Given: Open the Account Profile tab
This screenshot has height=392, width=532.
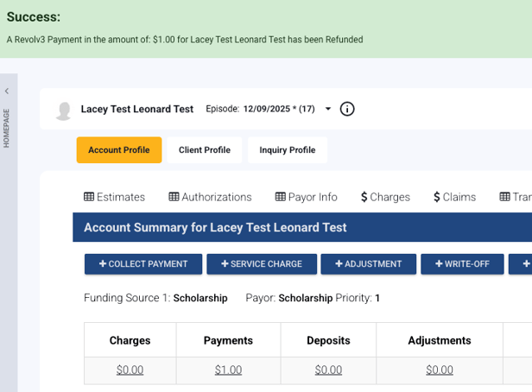Looking at the screenshot, I should [119, 150].
